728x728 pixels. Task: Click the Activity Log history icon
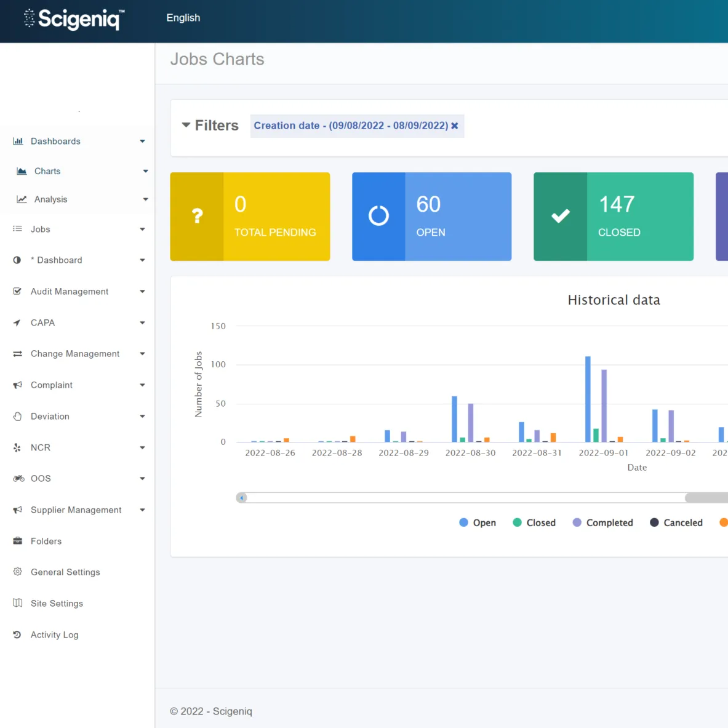(18, 634)
